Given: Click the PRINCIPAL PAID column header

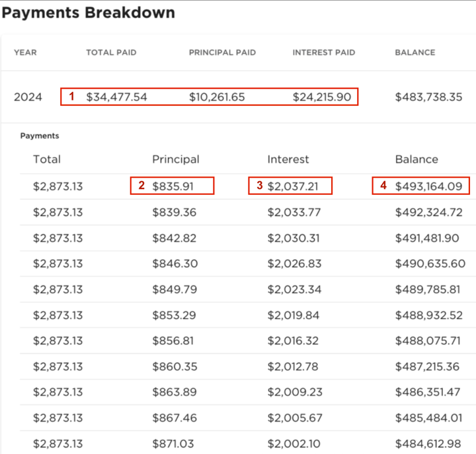Looking at the screenshot, I should [222, 52].
